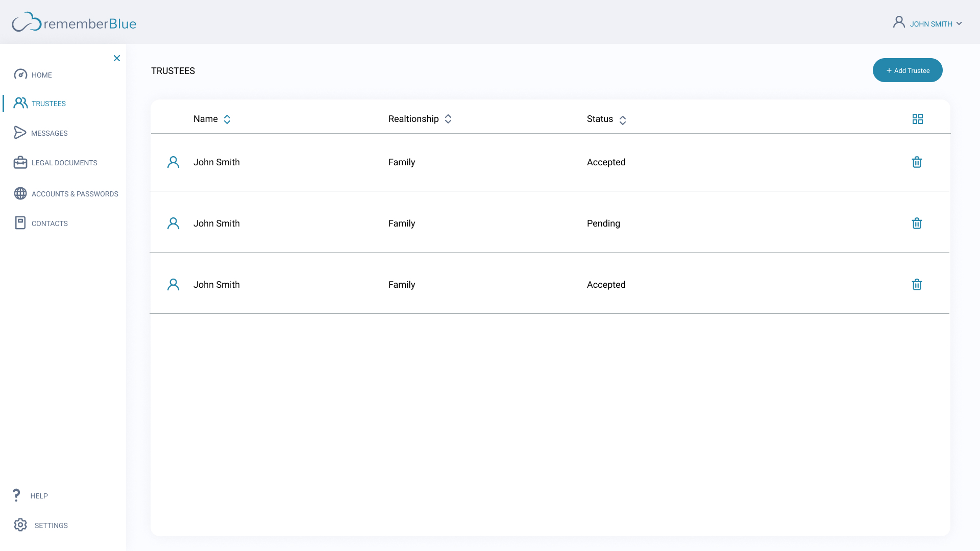The image size is (980, 551).
Task: Click the Legal Documents briefcase icon
Action: click(20, 163)
